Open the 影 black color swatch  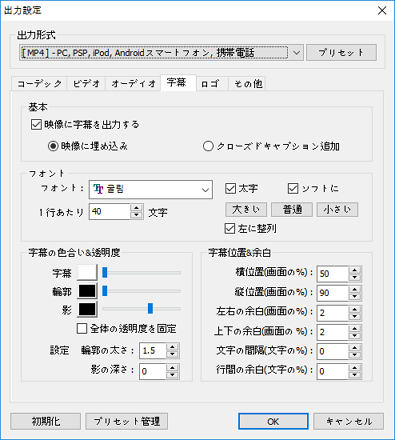[x=87, y=310]
